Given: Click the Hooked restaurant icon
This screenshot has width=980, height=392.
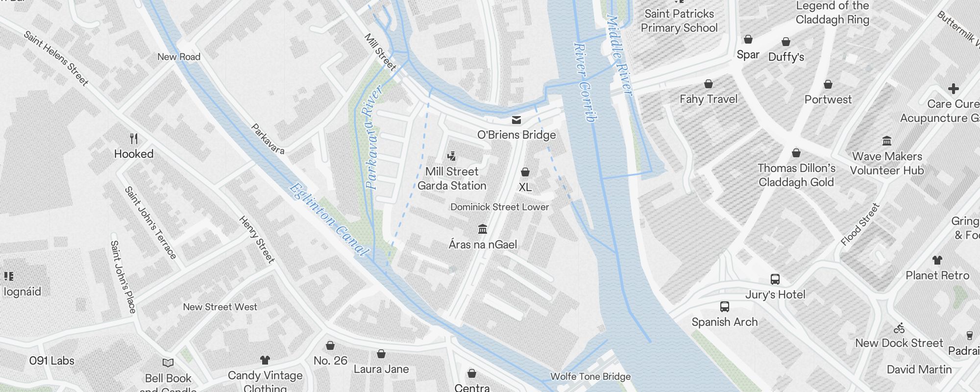Looking at the screenshot, I should pyautogui.click(x=134, y=139).
